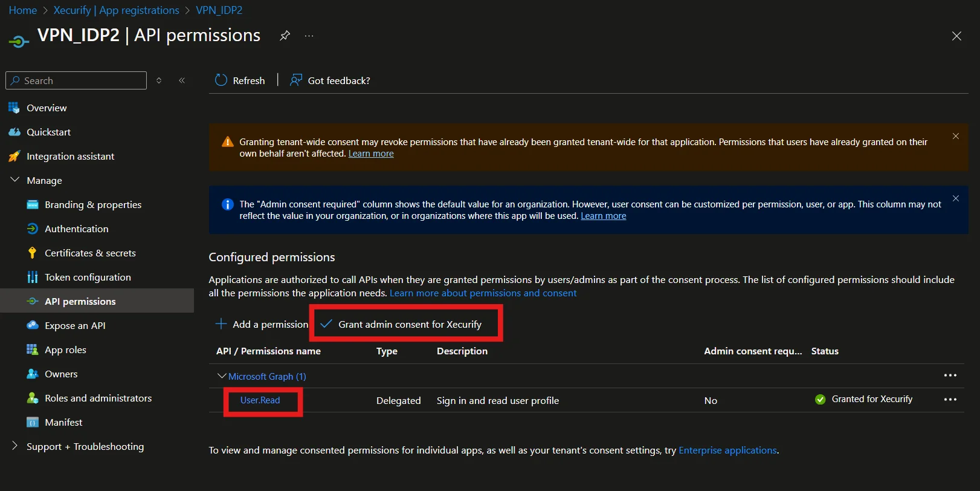The width and height of the screenshot is (980, 491).
Task: Click the API / Permissions name column header
Action: pos(268,351)
